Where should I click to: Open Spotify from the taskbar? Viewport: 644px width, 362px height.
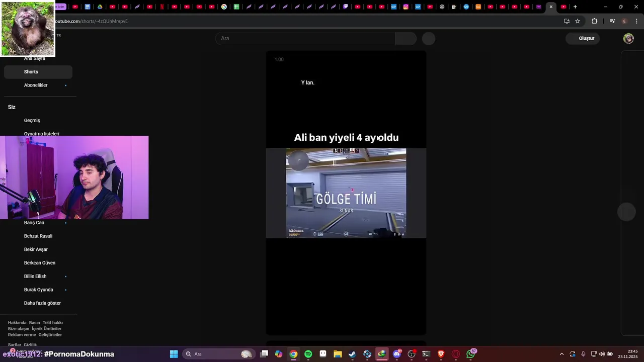point(308,354)
